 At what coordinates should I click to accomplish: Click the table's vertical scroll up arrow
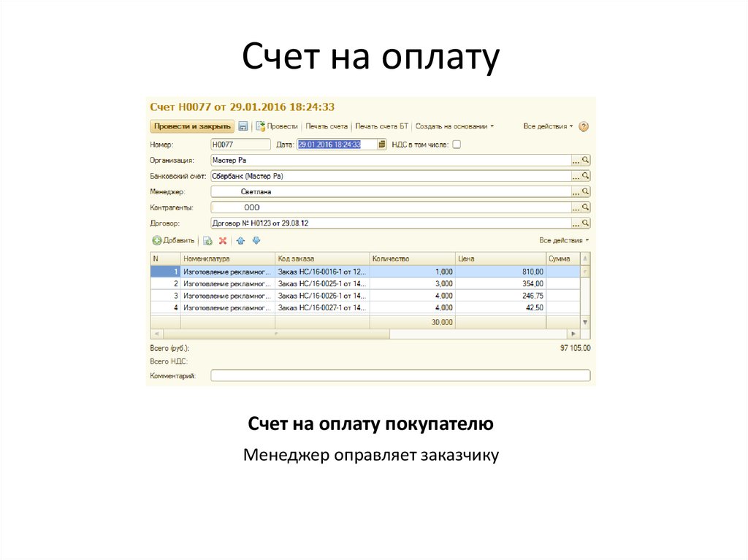[x=585, y=258]
